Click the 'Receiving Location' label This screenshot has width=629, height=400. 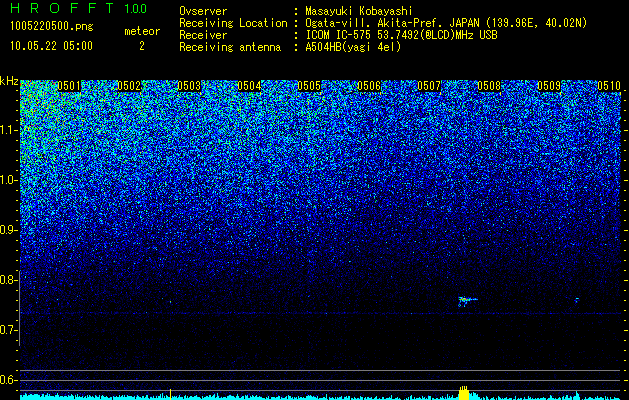point(233,23)
